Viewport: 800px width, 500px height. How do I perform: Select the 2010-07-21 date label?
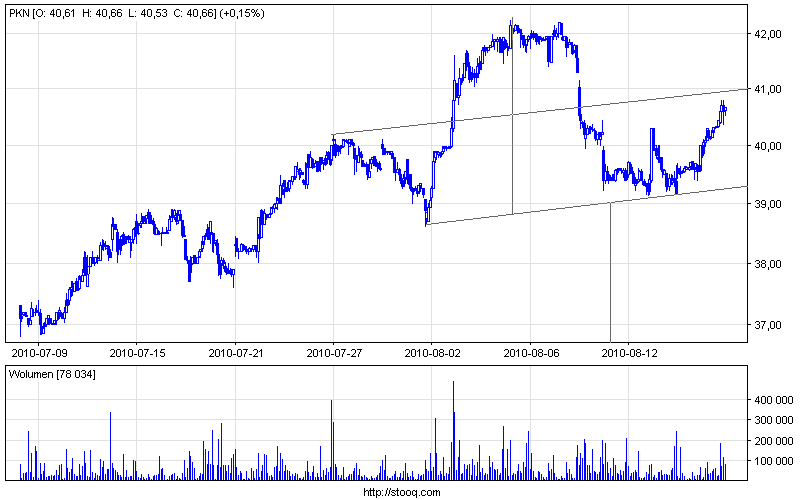coord(236,353)
